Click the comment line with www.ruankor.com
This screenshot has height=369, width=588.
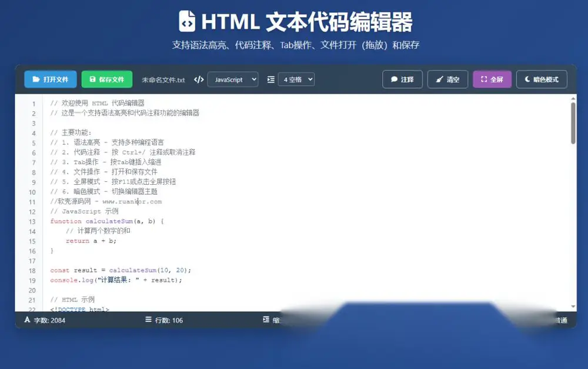click(x=106, y=202)
